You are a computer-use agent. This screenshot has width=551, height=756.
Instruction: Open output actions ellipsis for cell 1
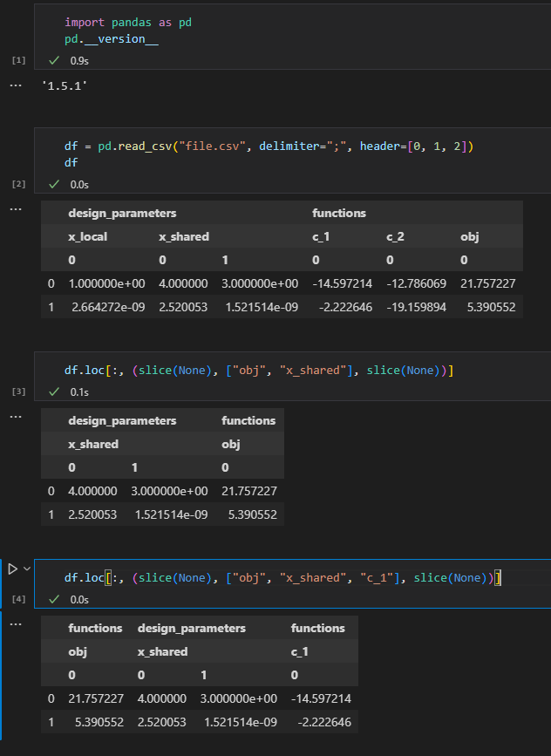pyautogui.click(x=16, y=85)
